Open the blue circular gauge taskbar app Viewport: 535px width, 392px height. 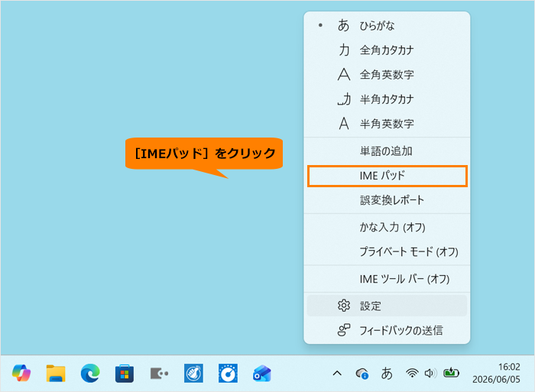pos(228,374)
